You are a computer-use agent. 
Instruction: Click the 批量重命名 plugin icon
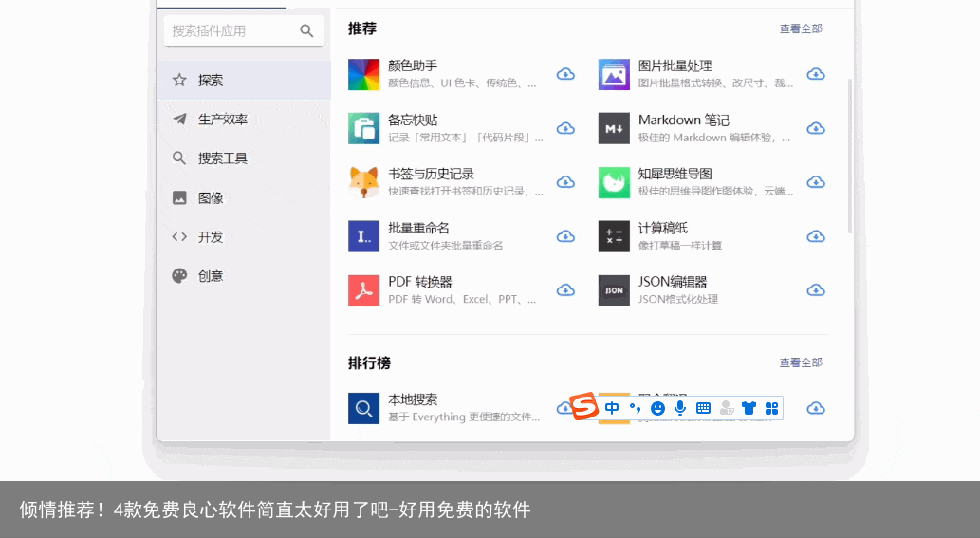(363, 236)
